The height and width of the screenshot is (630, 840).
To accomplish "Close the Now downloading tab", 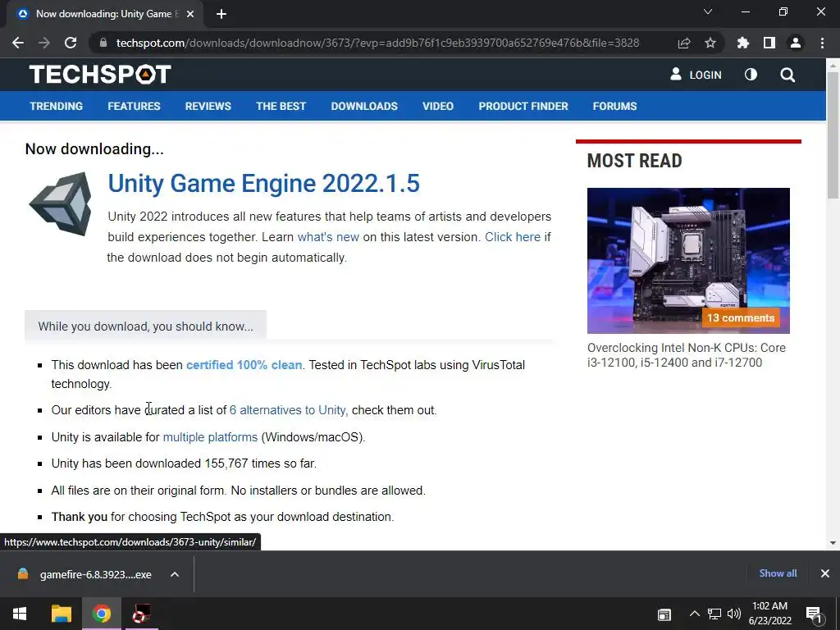I will coord(190,14).
